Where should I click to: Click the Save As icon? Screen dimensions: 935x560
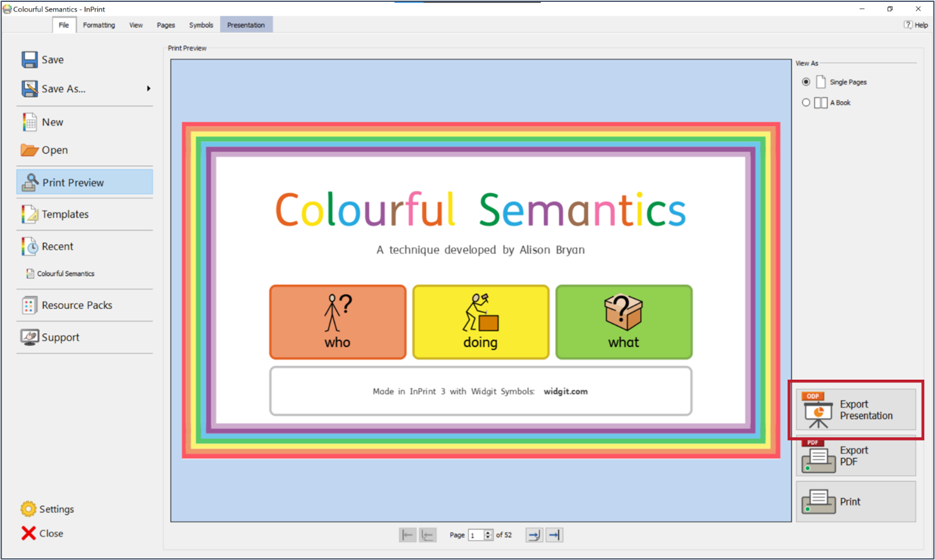click(29, 88)
